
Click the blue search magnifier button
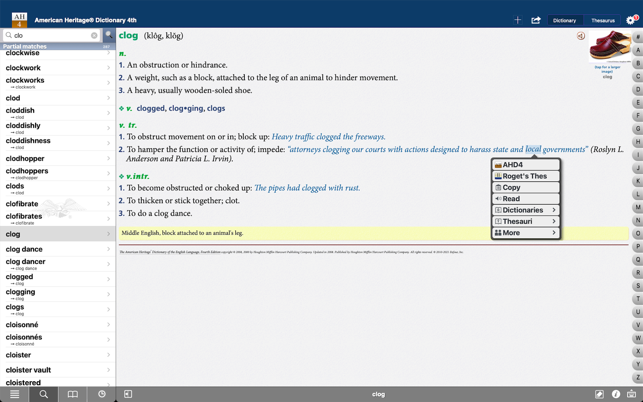pyautogui.click(x=109, y=35)
